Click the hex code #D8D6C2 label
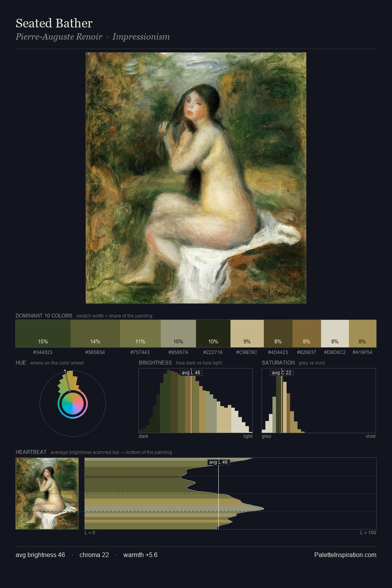Viewport: 392px width, 588px height. pyautogui.click(x=335, y=352)
